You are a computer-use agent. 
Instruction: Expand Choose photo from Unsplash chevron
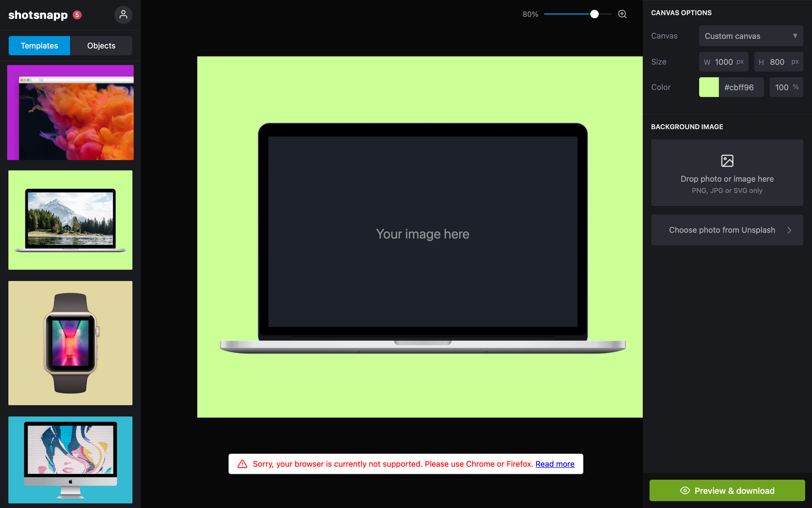click(789, 230)
